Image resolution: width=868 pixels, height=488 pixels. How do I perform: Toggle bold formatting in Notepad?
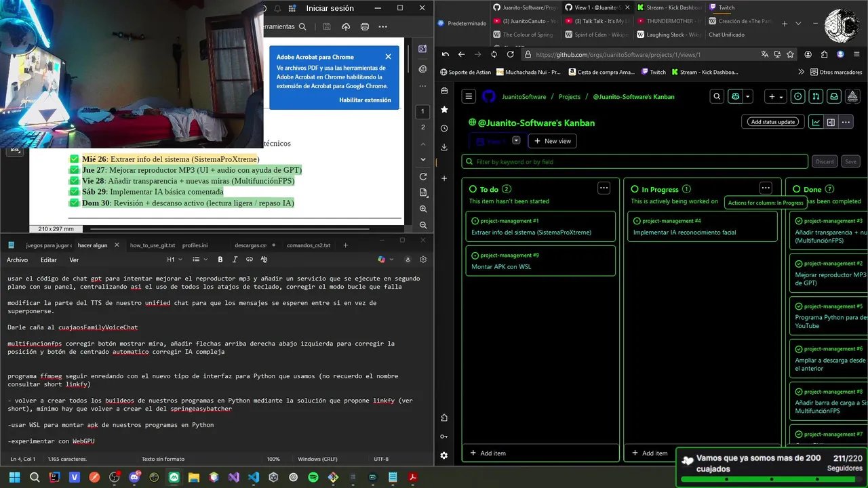pyautogui.click(x=220, y=260)
